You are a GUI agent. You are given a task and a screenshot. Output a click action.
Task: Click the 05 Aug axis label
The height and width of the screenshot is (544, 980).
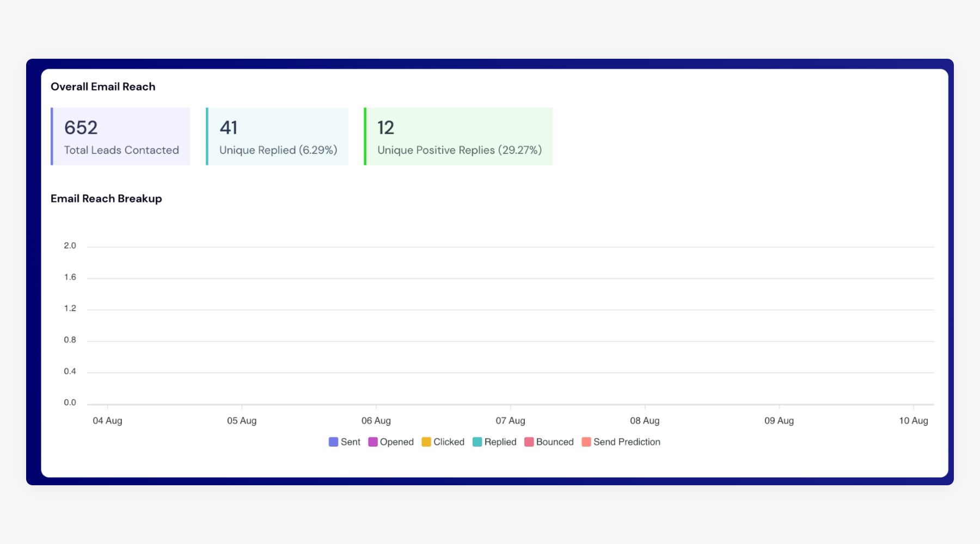click(242, 421)
